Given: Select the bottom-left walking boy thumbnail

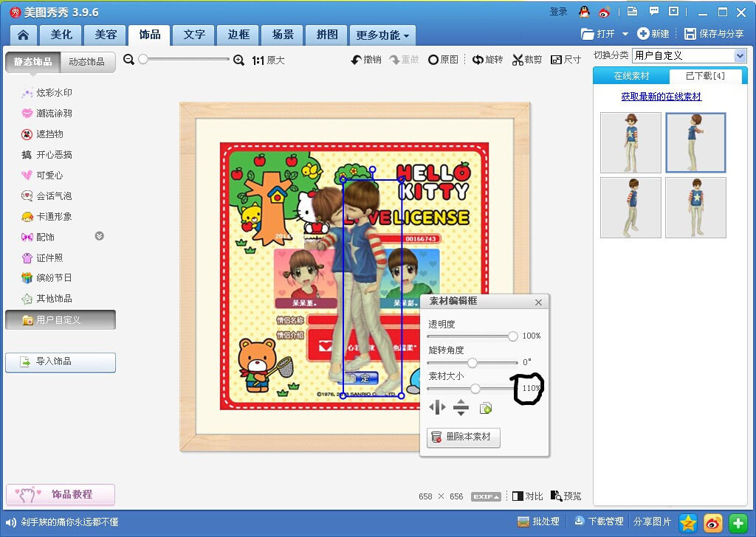Looking at the screenshot, I should click(630, 207).
